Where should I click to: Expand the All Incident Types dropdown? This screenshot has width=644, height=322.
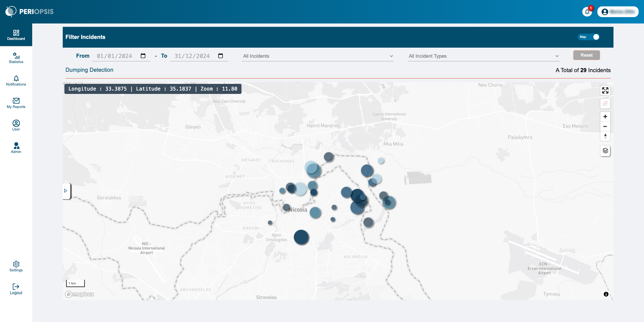click(x=483, y=56)
